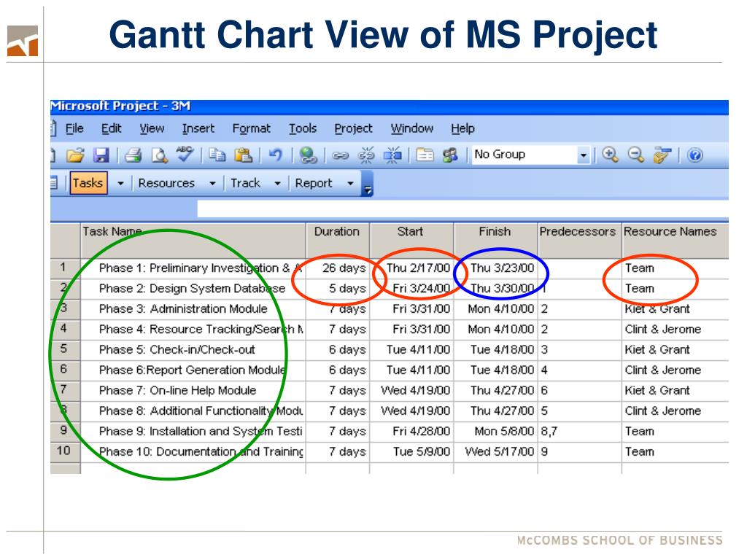Select row header number 5
Viewport: 747px width, 560px height.
coord(65,349)
